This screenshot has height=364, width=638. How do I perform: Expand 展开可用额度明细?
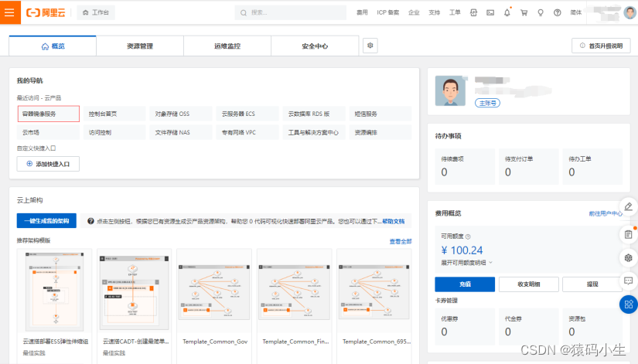[466, 263]
